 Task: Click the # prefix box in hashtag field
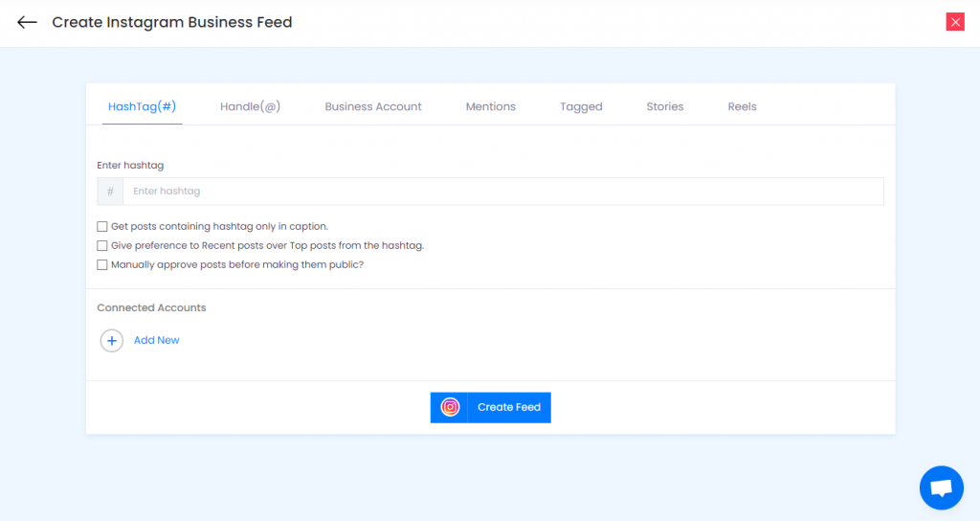[x=110, y=192]
